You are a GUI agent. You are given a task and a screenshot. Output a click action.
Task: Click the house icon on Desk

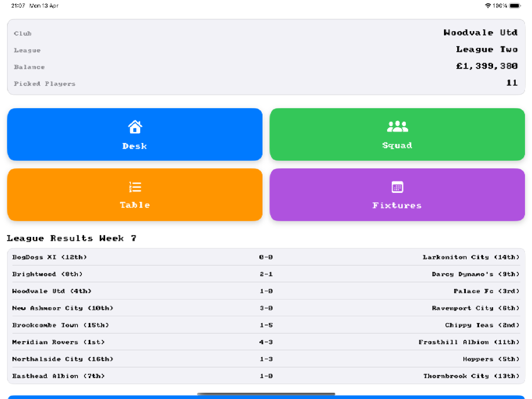pyautogui.click(x=135, y=127)
